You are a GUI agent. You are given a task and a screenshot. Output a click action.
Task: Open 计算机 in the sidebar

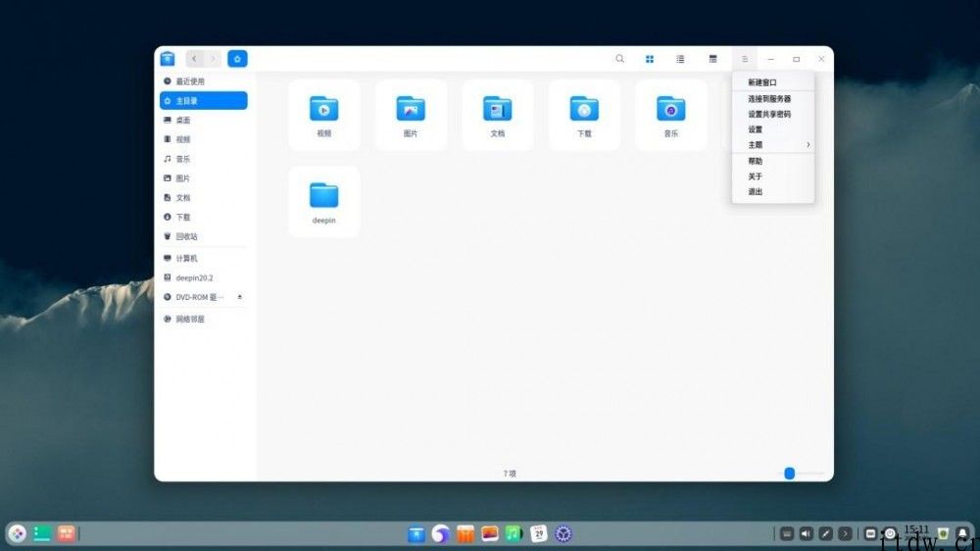[x=203, y=258]
